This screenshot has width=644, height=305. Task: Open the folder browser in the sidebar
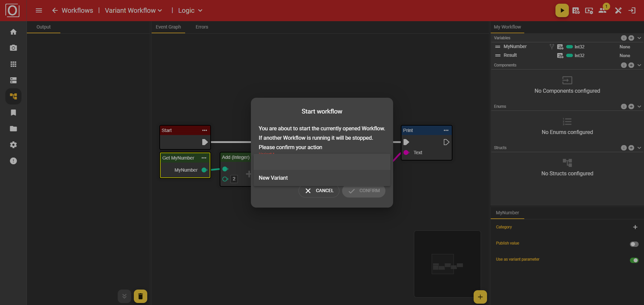click(13, 129)
